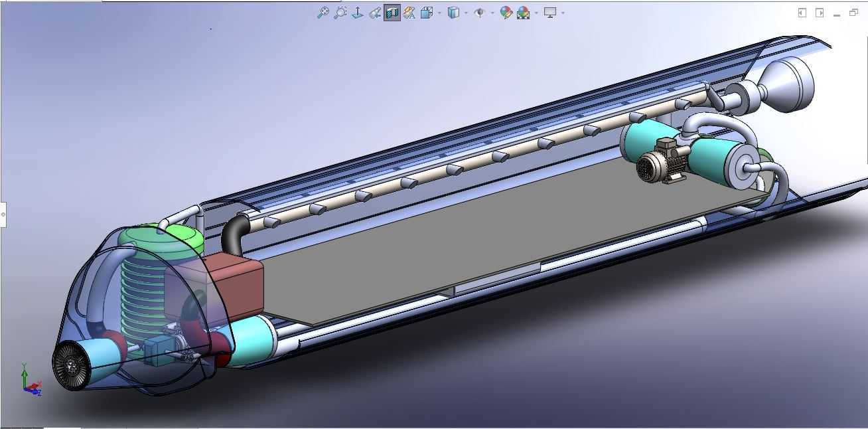
Task: Toggle the Section View button off
Action: pos(392,13)
